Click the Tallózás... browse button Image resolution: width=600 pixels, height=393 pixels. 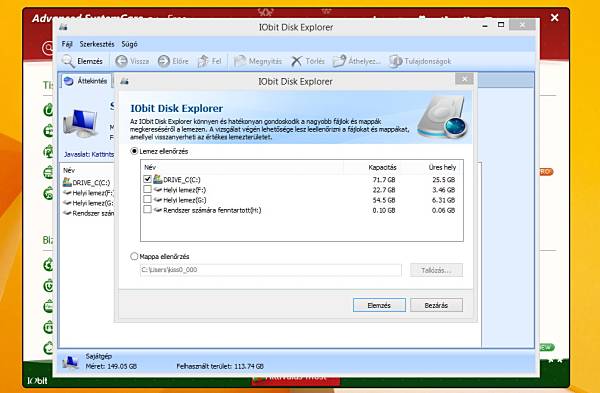coord(436,270)
